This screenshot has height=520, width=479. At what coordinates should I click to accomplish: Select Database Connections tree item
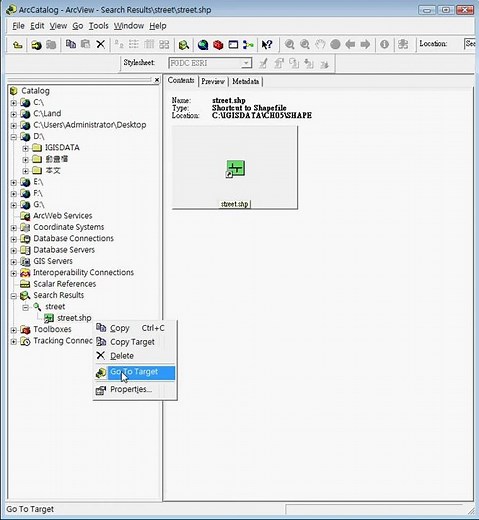[x=73, y=239]
